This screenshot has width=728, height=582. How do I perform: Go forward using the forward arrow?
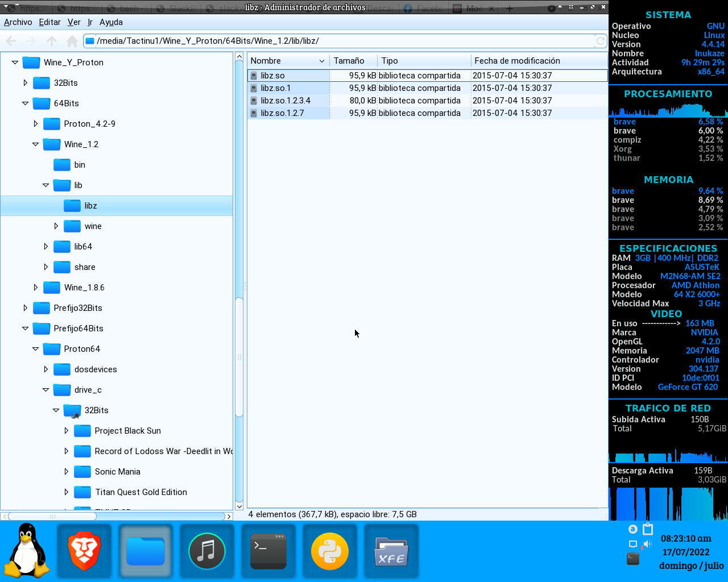point(31,41)
